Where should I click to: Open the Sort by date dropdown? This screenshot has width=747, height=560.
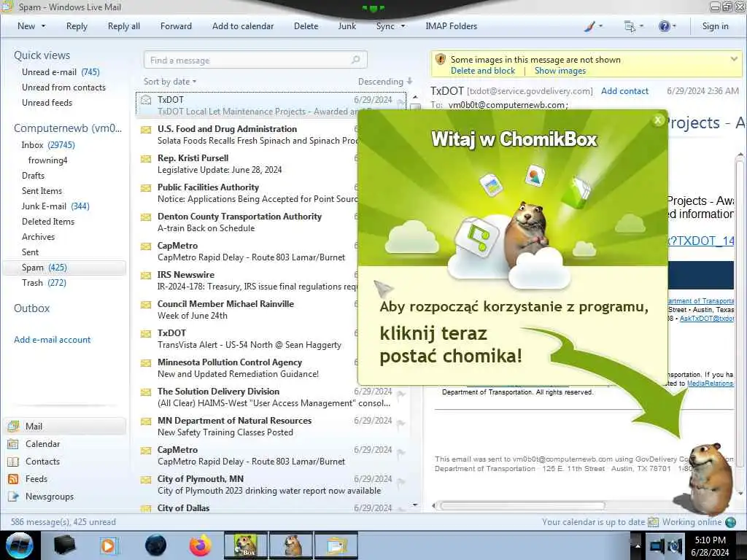click(170, 82)
